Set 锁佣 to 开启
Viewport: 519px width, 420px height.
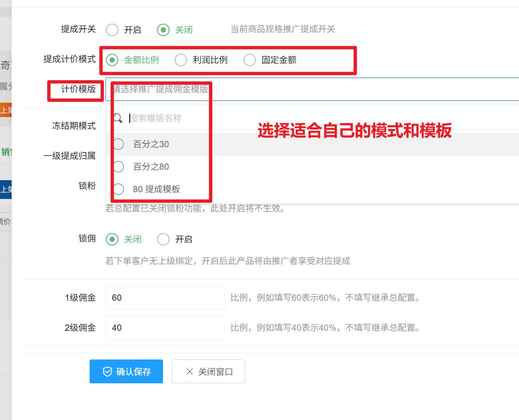[163, 239]
